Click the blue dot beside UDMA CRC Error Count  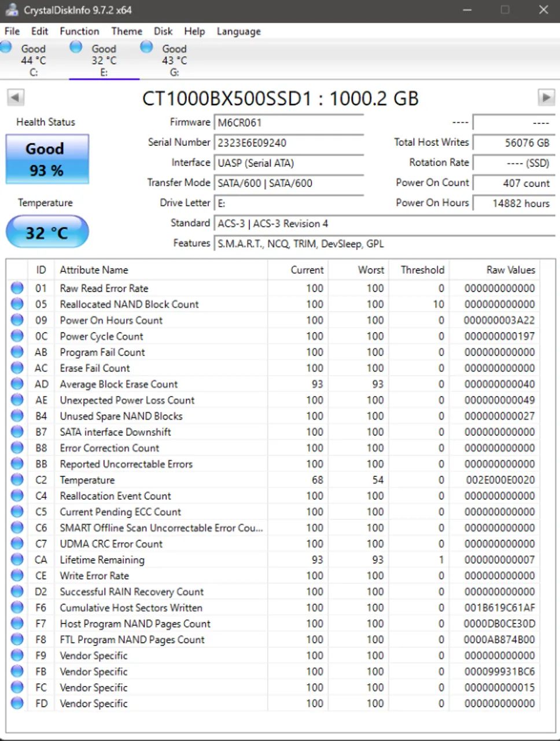pos(17,543)
